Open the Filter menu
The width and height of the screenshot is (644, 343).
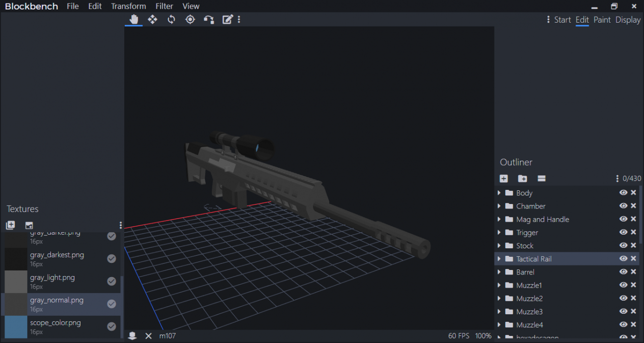[164, 6]
